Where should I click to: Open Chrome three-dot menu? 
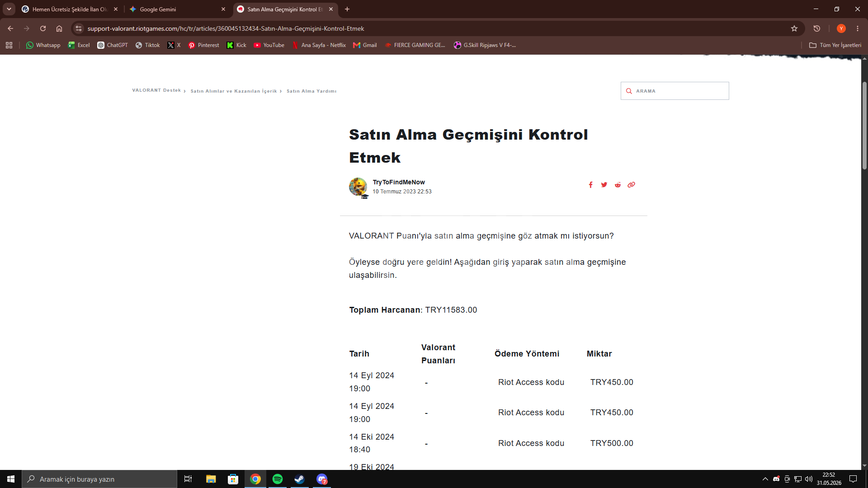pos(858,28)
